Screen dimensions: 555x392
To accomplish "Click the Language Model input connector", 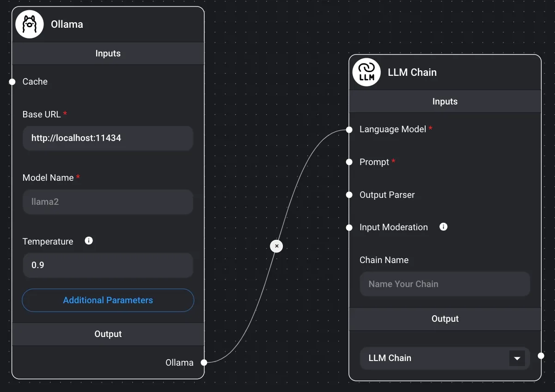I will [x=349, y=130].
